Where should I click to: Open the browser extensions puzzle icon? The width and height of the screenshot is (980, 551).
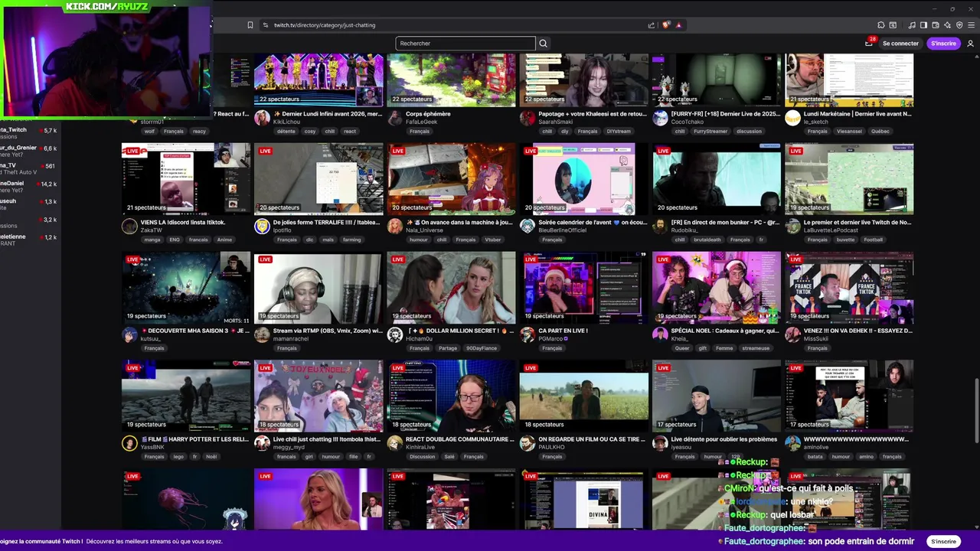tap(880, 24)
